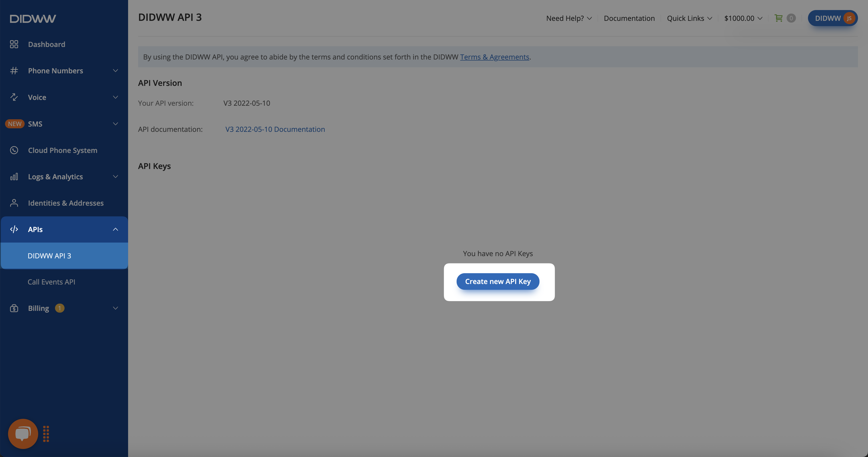This screenshot has height=457, width=868.
Task: Click the Billing notification badge
Action: click(60, 308)
